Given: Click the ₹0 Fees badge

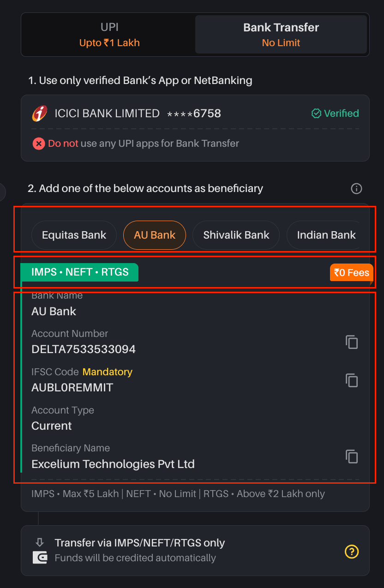Looking at the screenshot, I should click(x=352, y=273).
